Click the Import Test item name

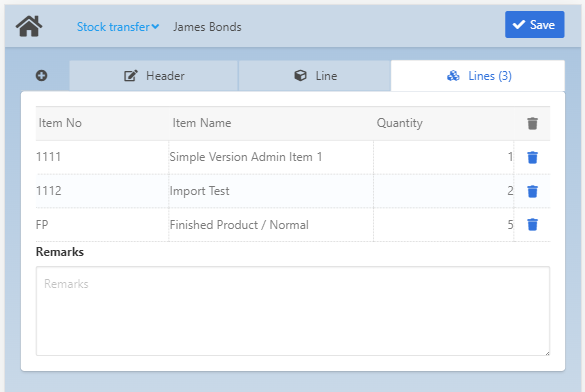tap(199, 191)
